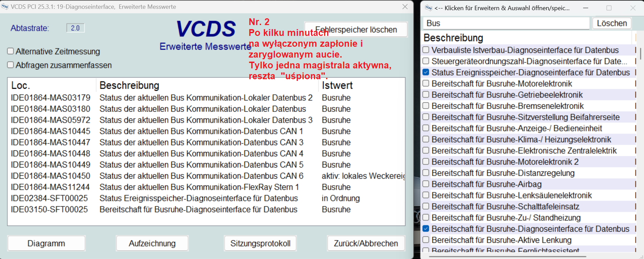Select row IDE01864-MAS10449

206,165
